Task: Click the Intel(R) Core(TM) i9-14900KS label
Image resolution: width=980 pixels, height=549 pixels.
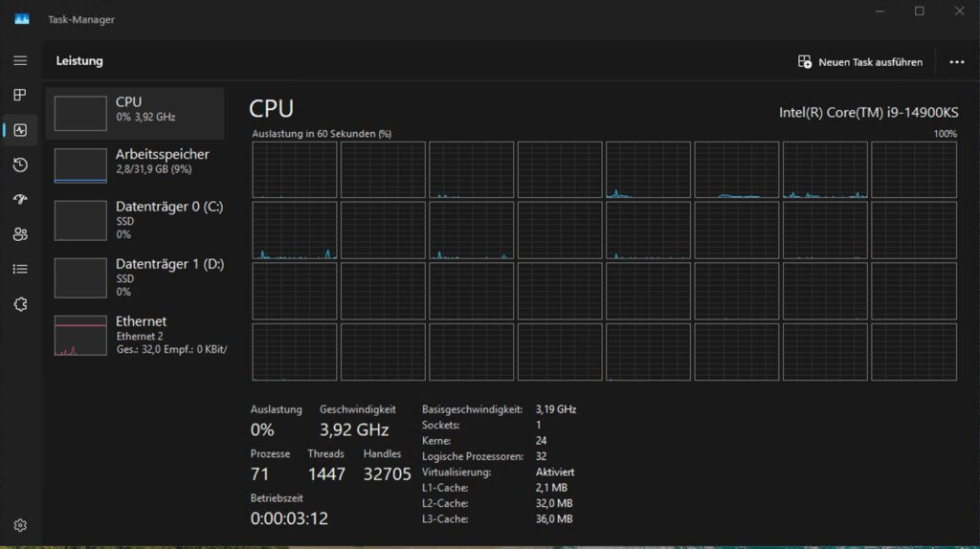Action: point(868,113)
